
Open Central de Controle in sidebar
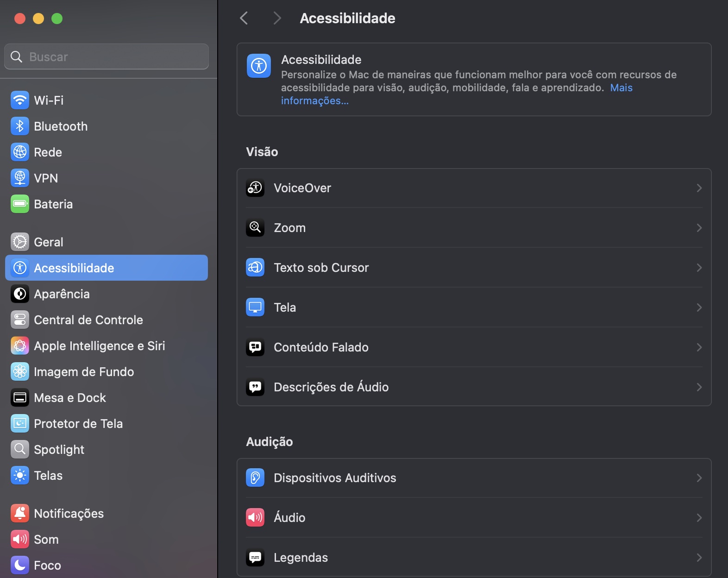(88, 320)
